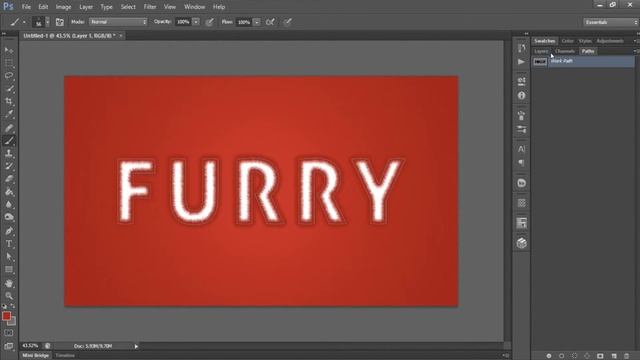Delete current path trash button
Viewport: 640px width, 360px height.
[x=627, y=356]
